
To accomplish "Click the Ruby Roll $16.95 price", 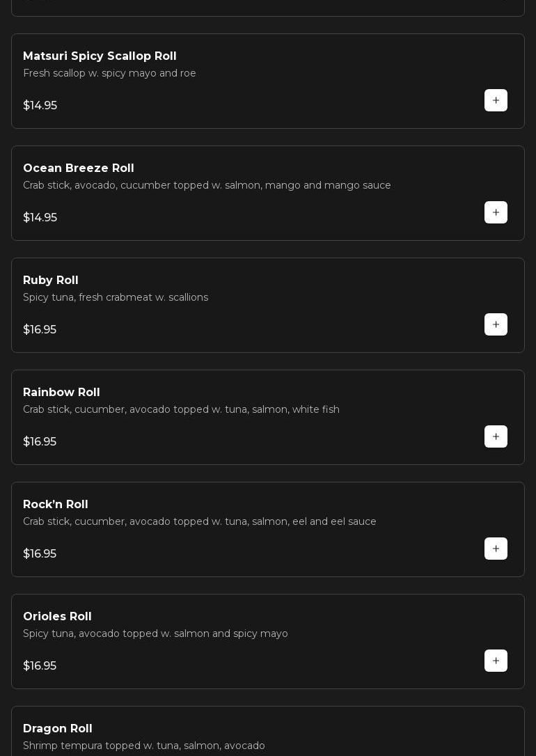I will (40, 329).
